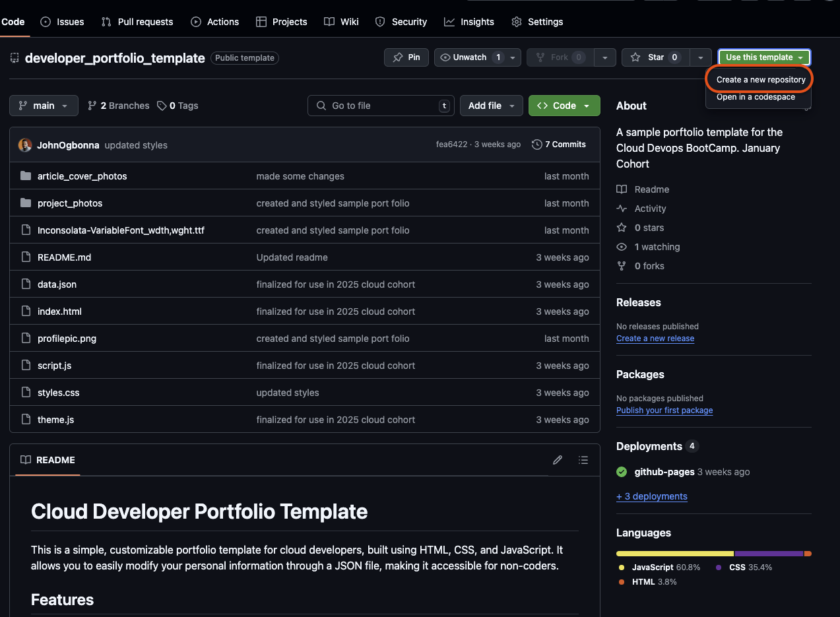Open JohnOgbonna's avatar

[25, 145]
